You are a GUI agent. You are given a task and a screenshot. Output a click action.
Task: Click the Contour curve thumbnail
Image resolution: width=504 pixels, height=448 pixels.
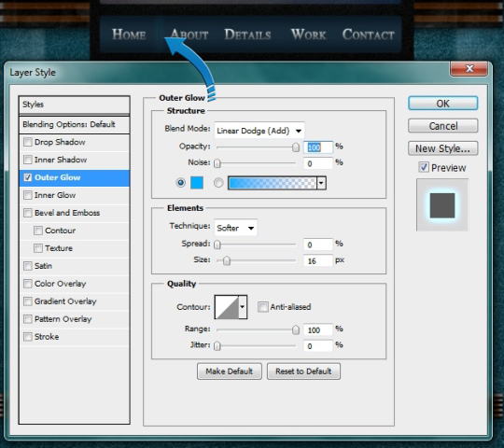(x=227, y=307)
